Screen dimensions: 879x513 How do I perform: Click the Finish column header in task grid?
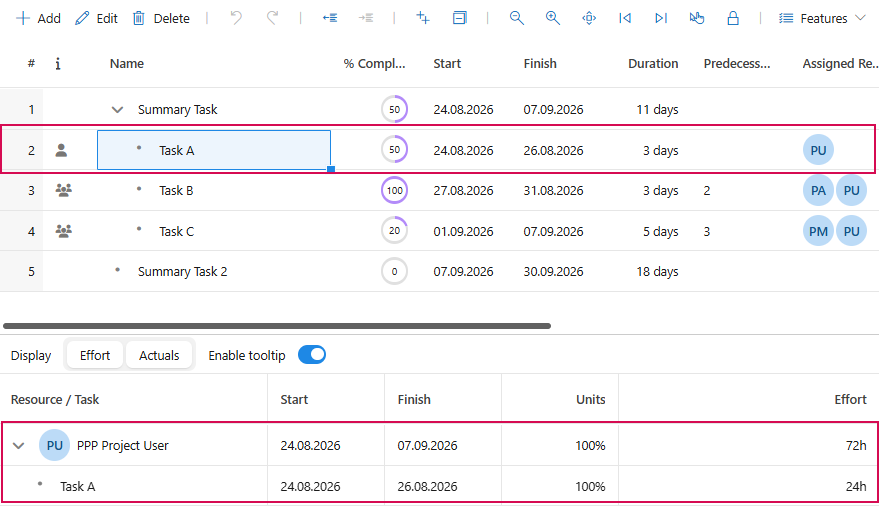540,64
